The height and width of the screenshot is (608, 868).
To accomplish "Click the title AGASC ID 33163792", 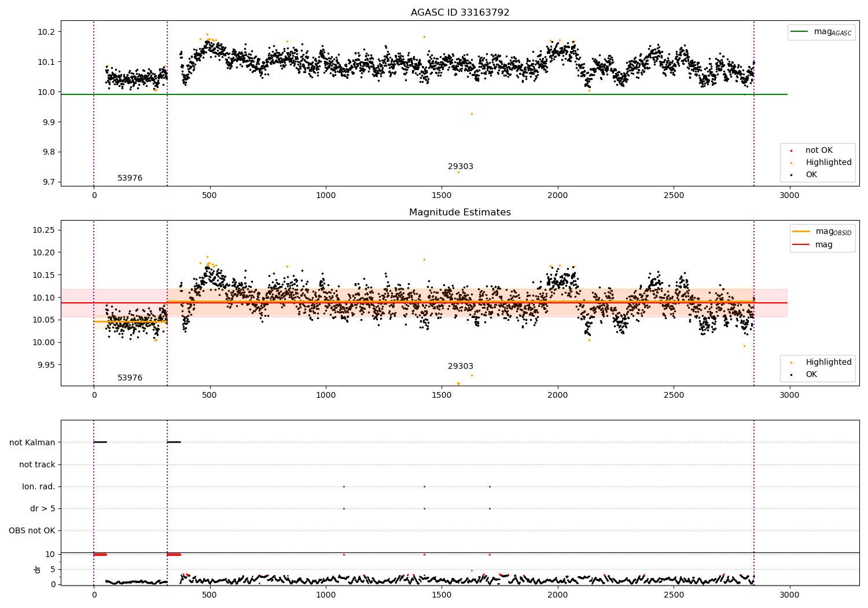I will click(x=460, y=12).
